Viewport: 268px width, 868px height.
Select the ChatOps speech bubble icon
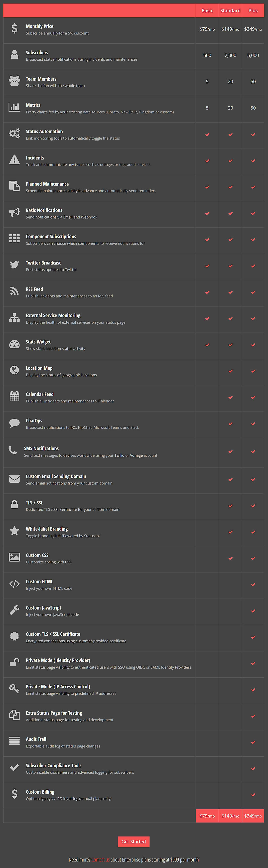pos(14,423)
